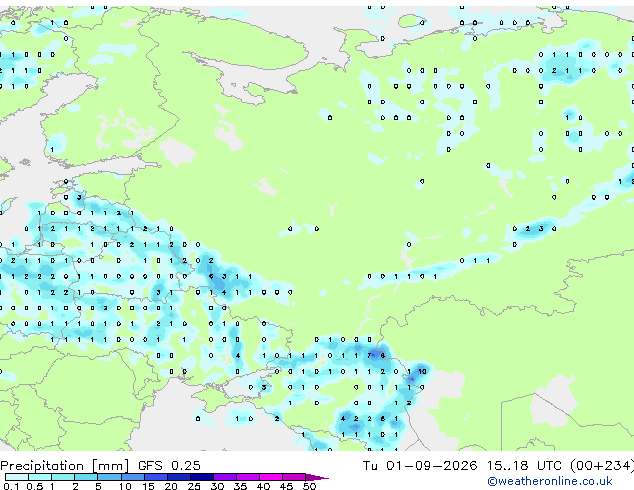The image size is (634, 490).
Task: Click the 20–25 mm legend color swatch
Action: point(179,477)
